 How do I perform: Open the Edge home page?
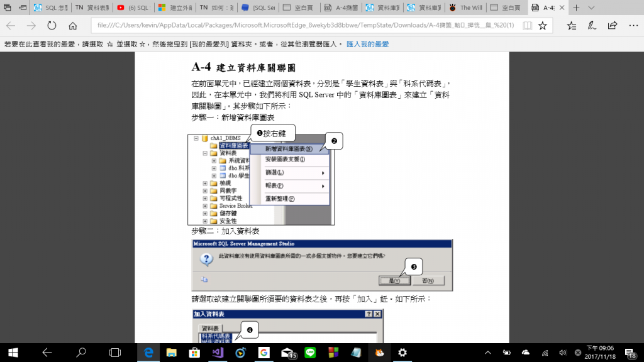pos(73,25)
